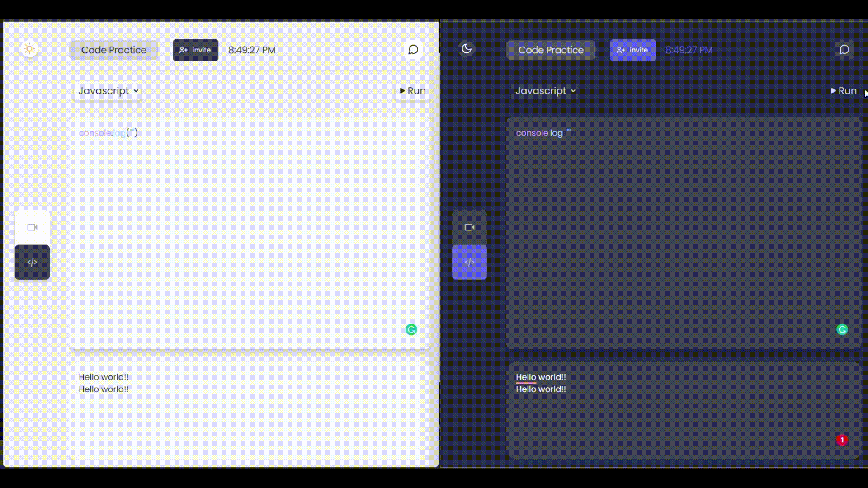This screenshot has height=488, width=868.
Task: Click the invite button
Action: tap(195, 50)
